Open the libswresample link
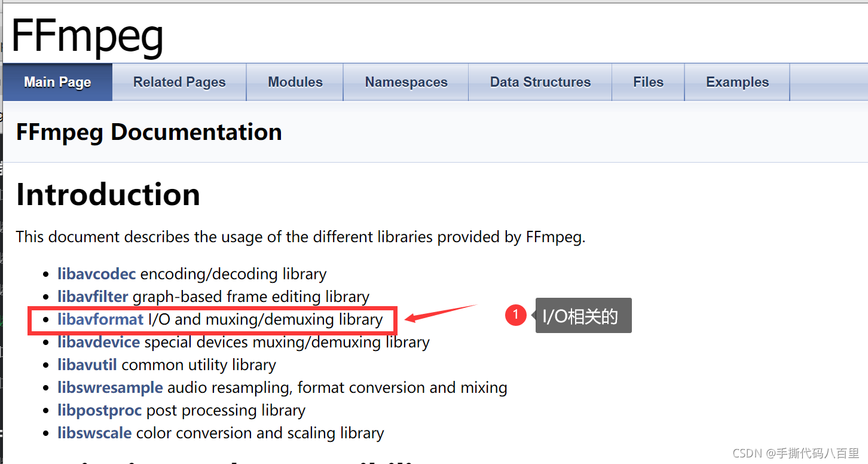 pyautogui.click(x=110, y=387)
